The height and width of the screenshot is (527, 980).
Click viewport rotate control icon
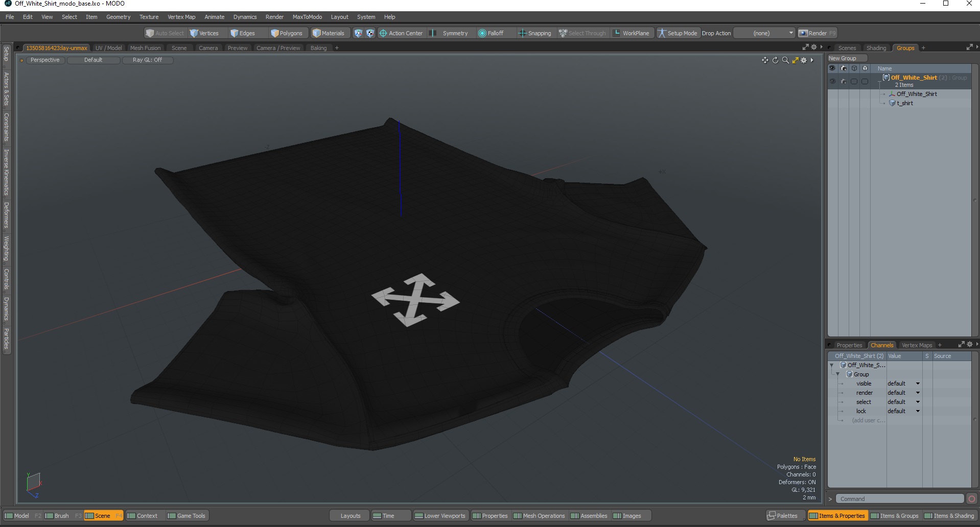(x=775, y=60)
